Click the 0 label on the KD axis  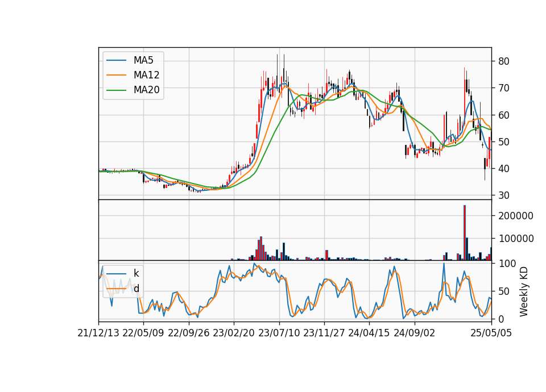501,319
